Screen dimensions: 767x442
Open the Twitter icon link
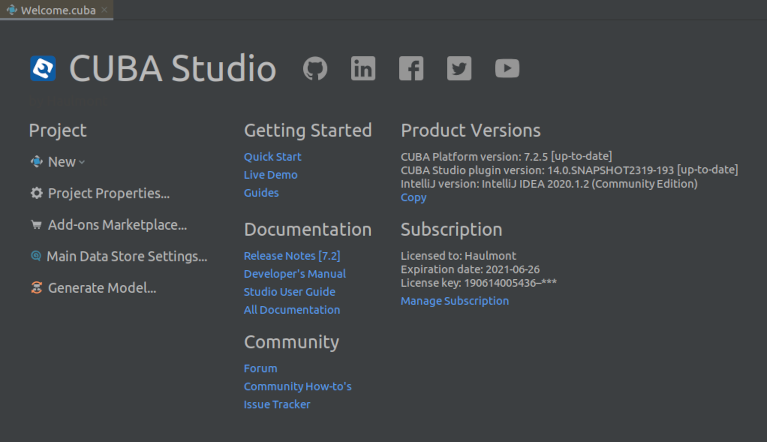coord(459,68)
